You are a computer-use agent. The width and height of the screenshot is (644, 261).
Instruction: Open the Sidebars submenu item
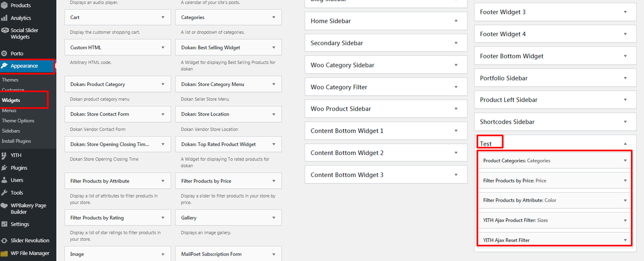coord(11,131)
